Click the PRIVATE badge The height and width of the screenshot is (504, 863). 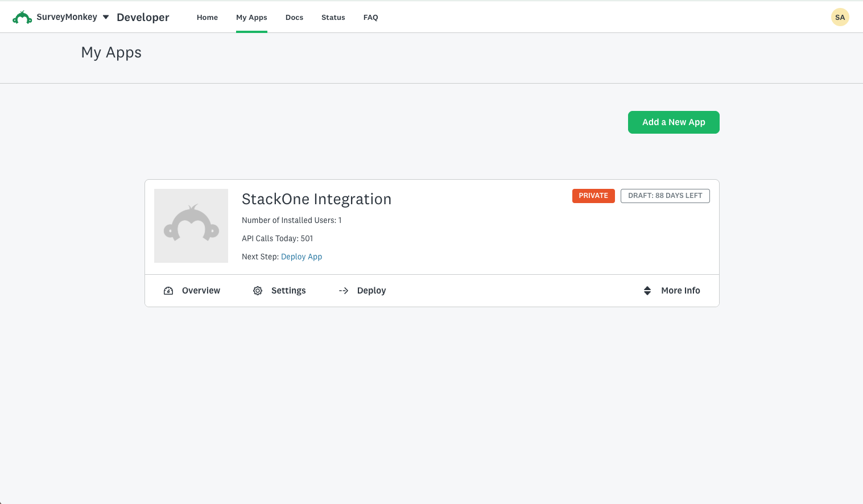tap(593, 196)
